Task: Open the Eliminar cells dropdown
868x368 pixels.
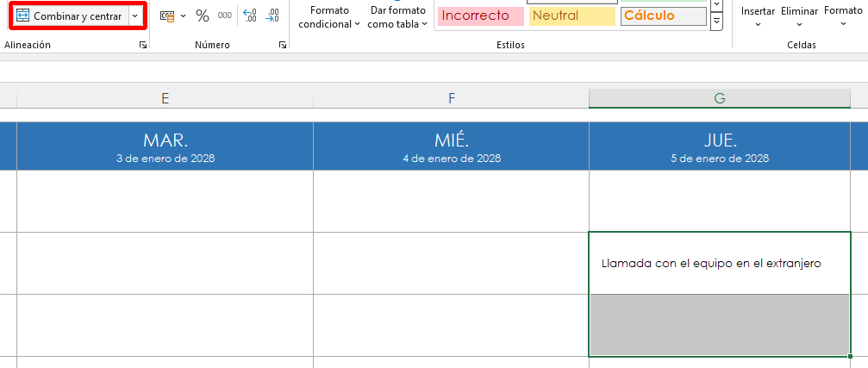Action: coord(799,17)
